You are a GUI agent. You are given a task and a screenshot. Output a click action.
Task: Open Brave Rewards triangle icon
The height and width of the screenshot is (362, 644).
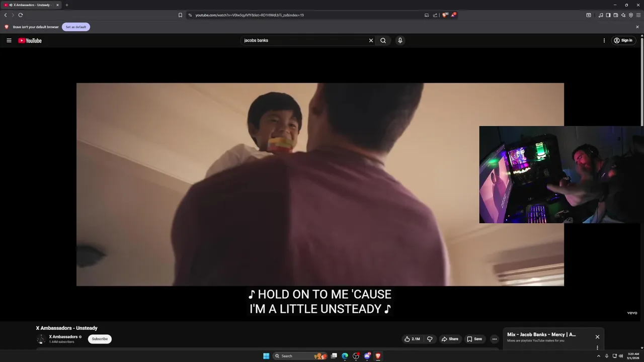pyautogui.click(x=453, y=15)
